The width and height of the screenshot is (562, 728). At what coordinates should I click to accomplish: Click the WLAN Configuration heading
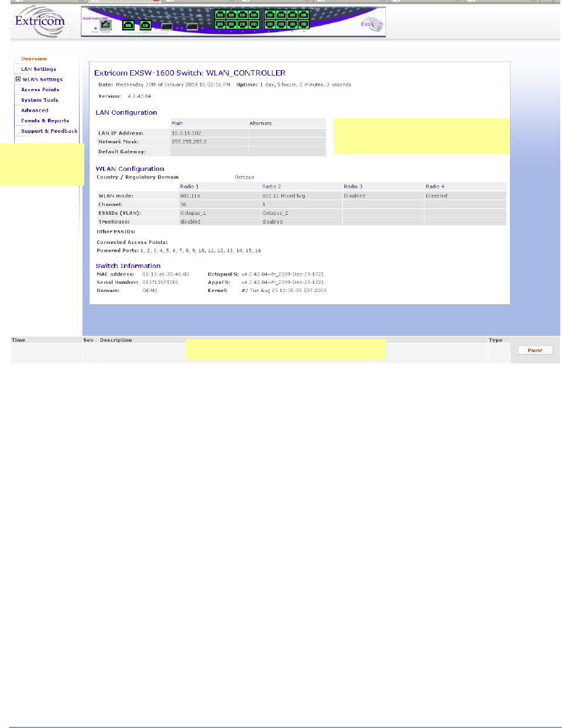(x=130, y=169)
